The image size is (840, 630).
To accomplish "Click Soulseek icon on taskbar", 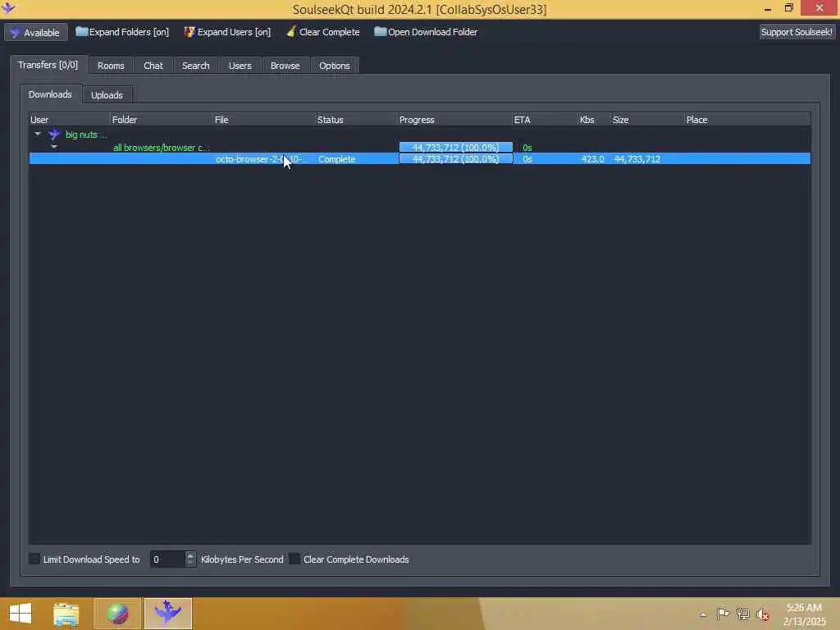I will pos(167,614).
